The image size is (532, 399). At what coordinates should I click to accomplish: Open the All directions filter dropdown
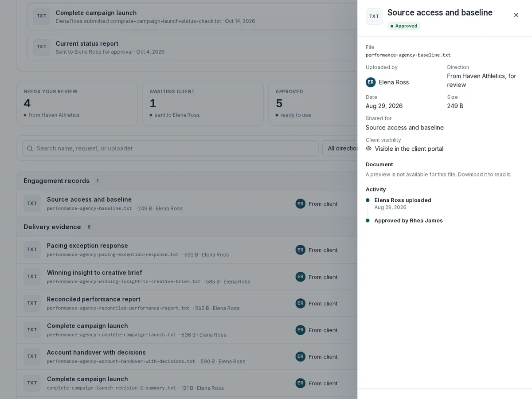[340, 149]
